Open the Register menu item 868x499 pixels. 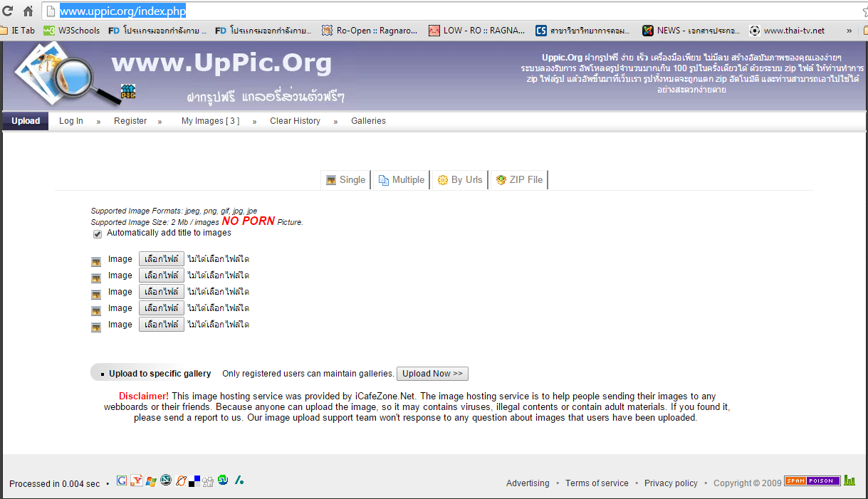click(130, 121)
